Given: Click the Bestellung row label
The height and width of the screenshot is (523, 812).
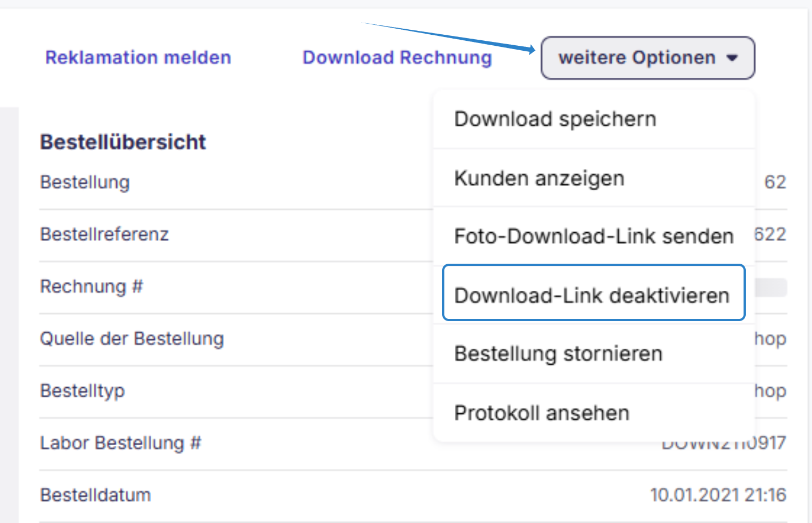Looking at the screenshot, I should tap(85, 183).
